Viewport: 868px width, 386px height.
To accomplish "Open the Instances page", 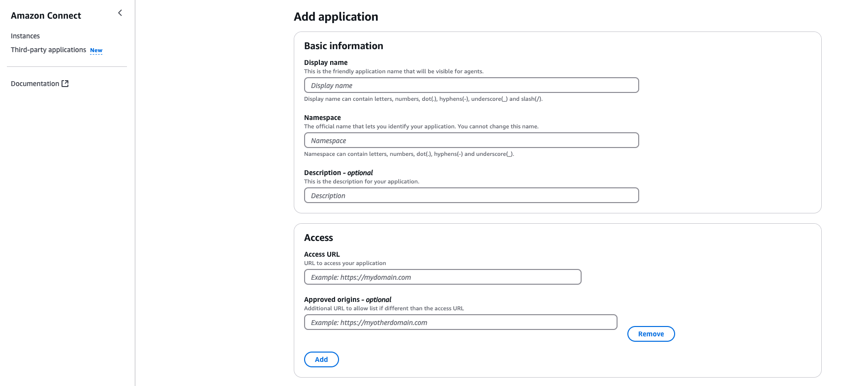I will (26, 36).
